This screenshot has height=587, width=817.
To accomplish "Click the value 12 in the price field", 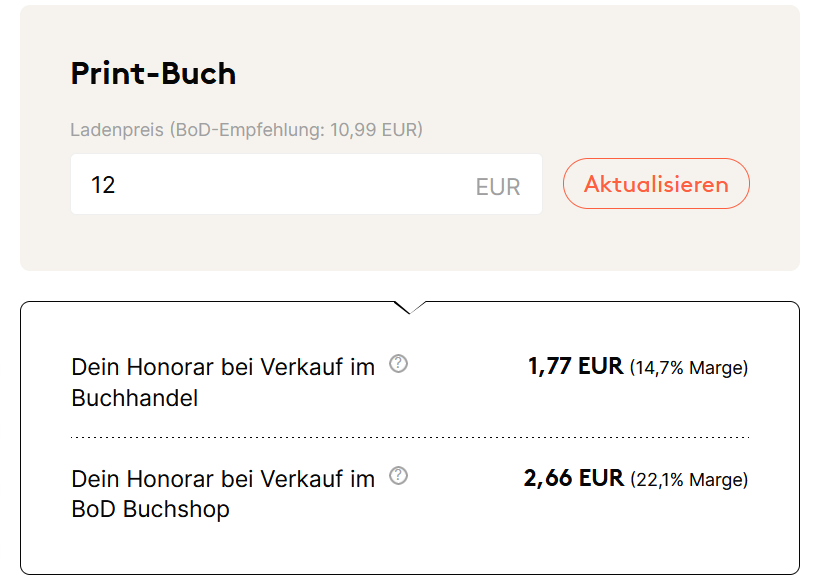I will (103, 185).
